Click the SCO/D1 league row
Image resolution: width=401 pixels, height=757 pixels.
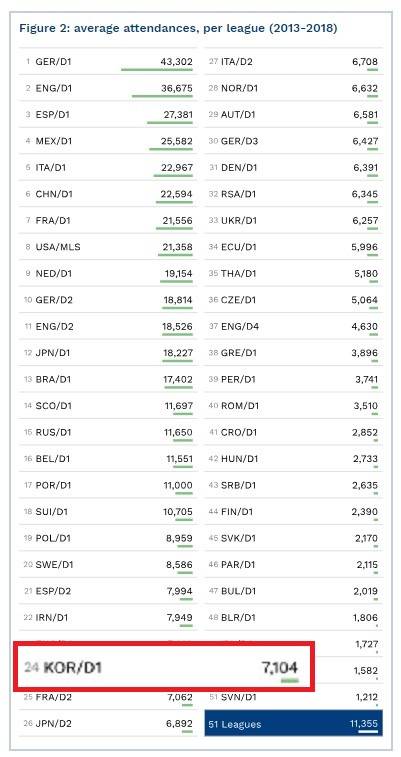[108, 406]
